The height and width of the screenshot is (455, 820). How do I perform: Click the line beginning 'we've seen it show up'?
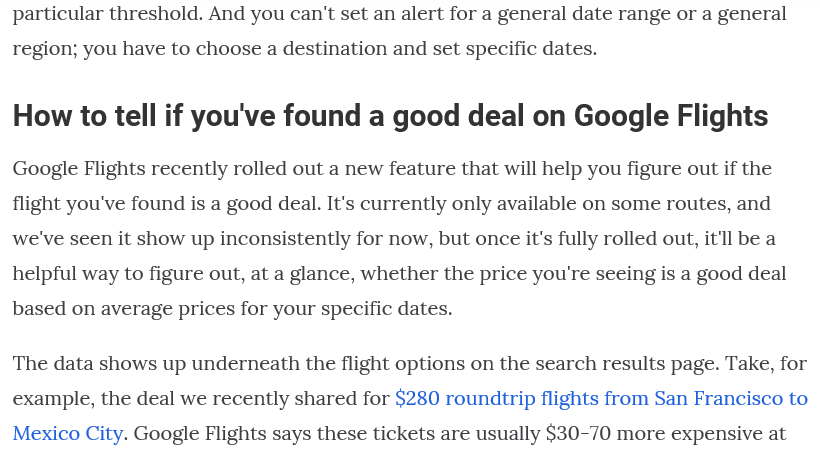coord(394,238)
